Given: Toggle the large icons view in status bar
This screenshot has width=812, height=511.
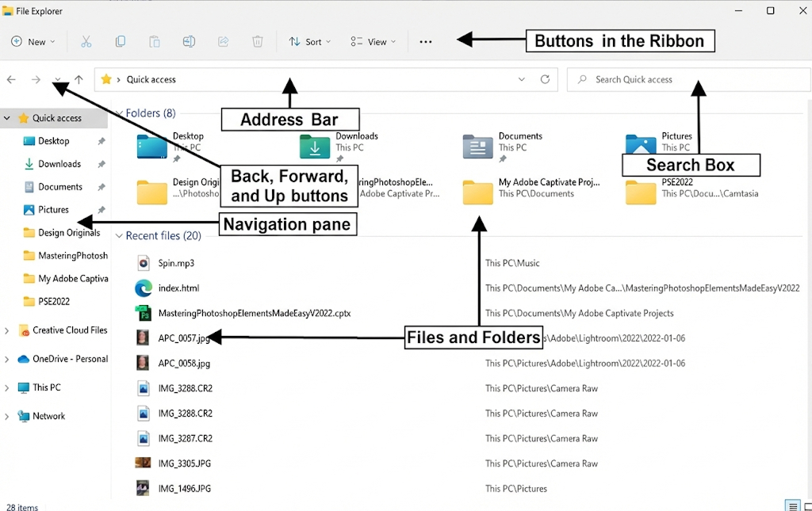Looking at the screenshot, I should pos(806,505).
